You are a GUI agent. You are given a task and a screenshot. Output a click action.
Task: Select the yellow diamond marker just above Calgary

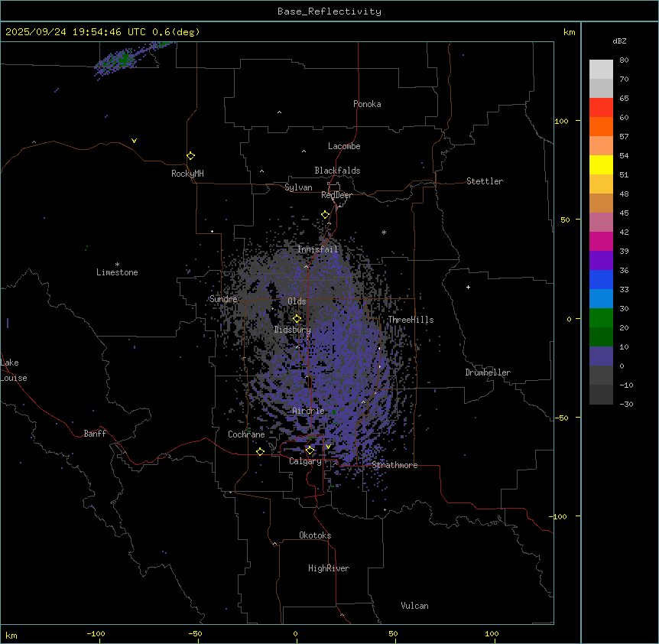point(310,450)
